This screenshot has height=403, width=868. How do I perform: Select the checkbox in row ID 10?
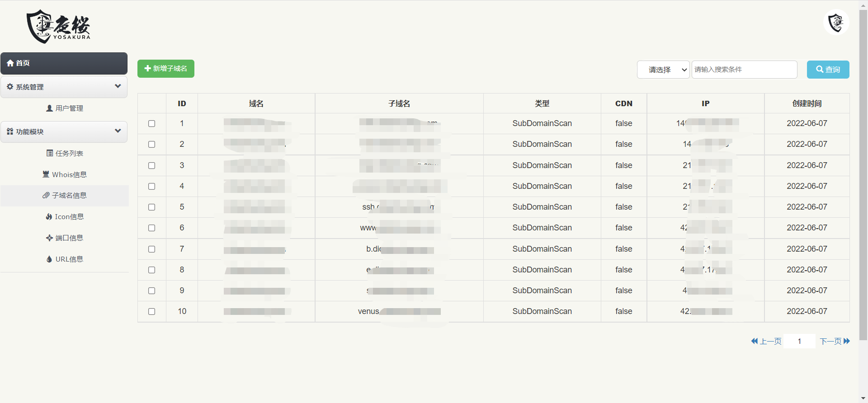click(152, 311)
